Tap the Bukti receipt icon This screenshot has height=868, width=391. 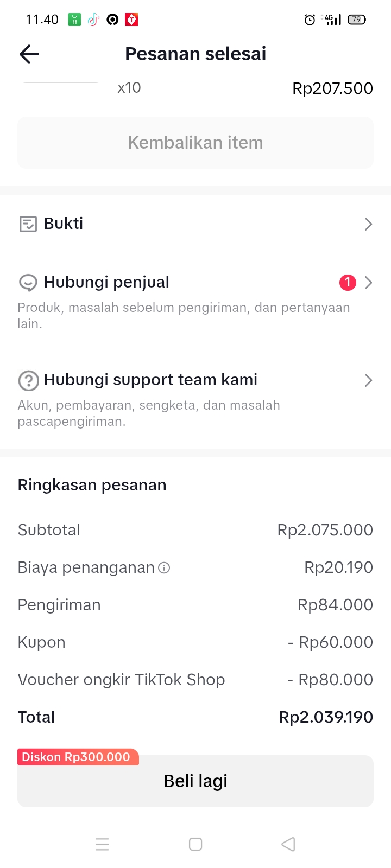click(x=28, y=224)
